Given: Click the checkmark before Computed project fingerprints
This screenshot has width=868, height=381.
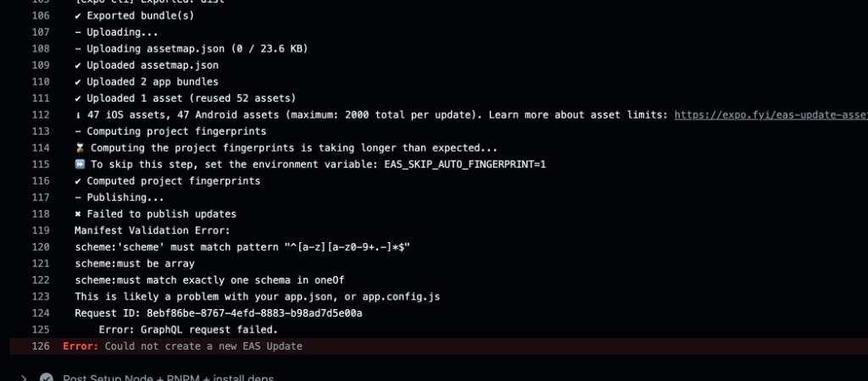Looking at the screenshot, I should (x=78, y=181).
